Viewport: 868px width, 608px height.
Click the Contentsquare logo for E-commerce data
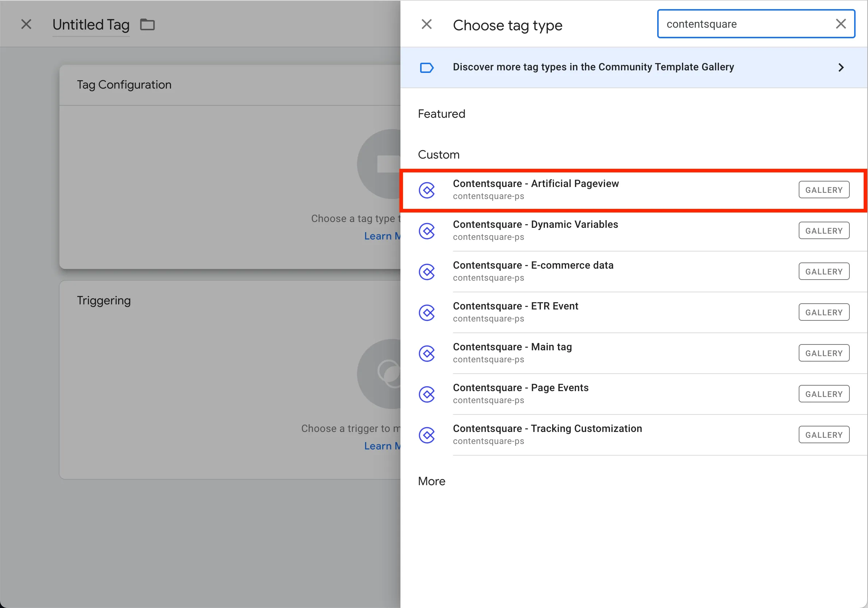tap(427, 272)
